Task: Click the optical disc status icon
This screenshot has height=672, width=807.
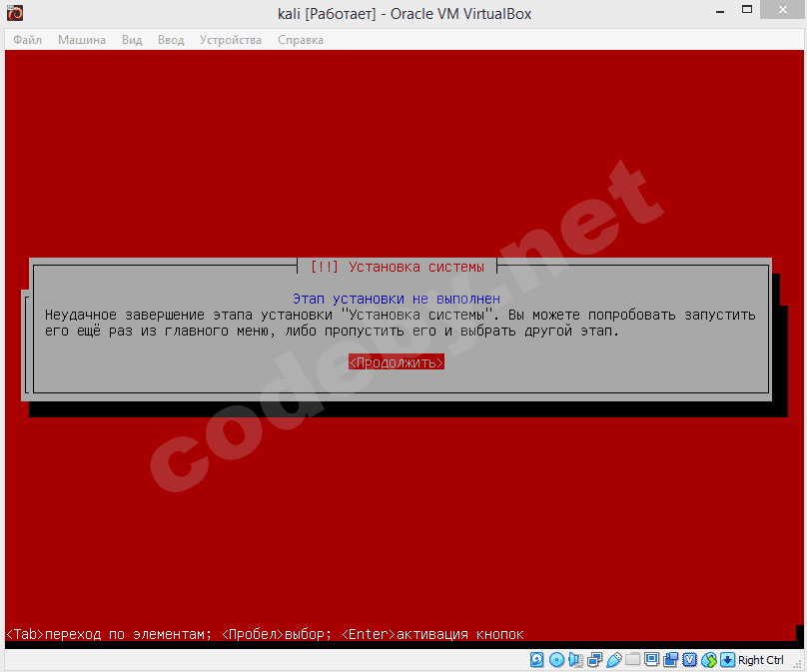Action: (556, 660)
